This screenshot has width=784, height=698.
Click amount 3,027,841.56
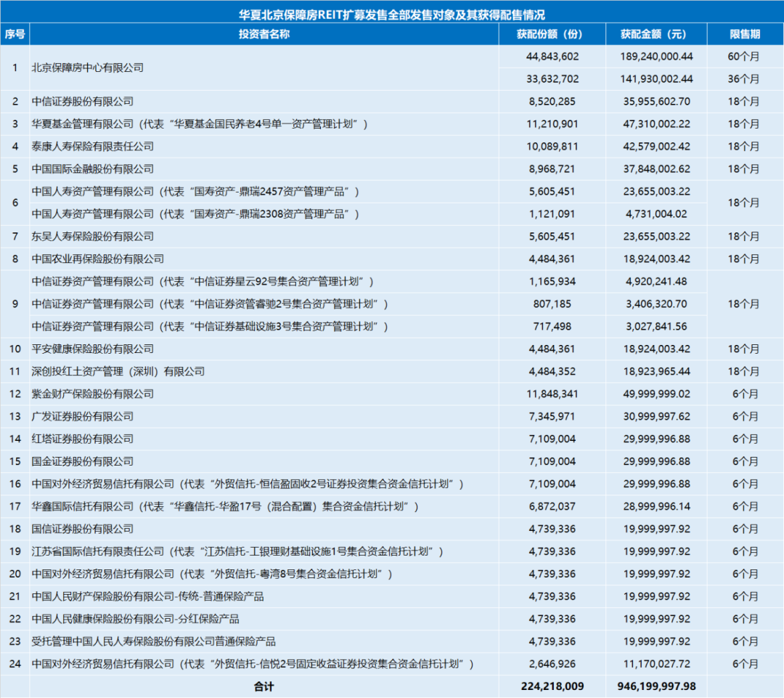click(656, 327)
